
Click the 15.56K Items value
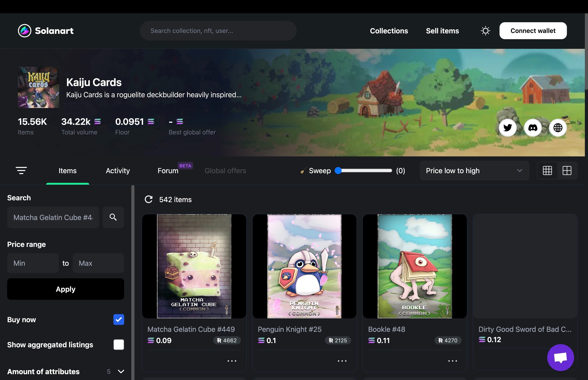[32, 121]
